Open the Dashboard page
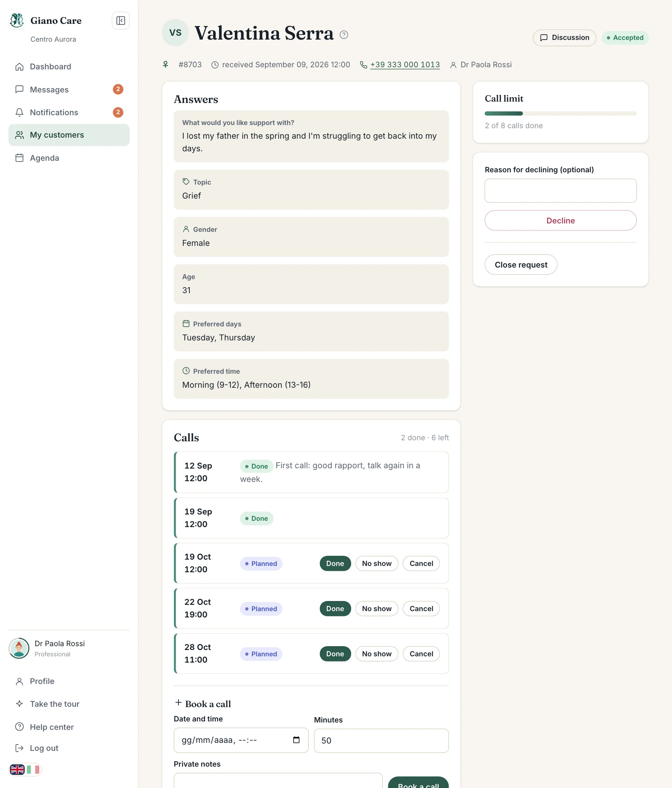 pos(69,67)
